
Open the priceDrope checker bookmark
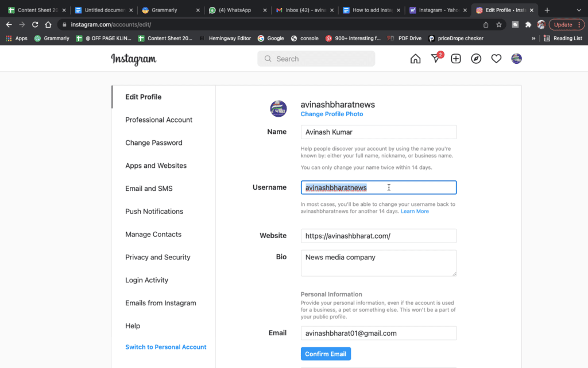click(455, 39)
